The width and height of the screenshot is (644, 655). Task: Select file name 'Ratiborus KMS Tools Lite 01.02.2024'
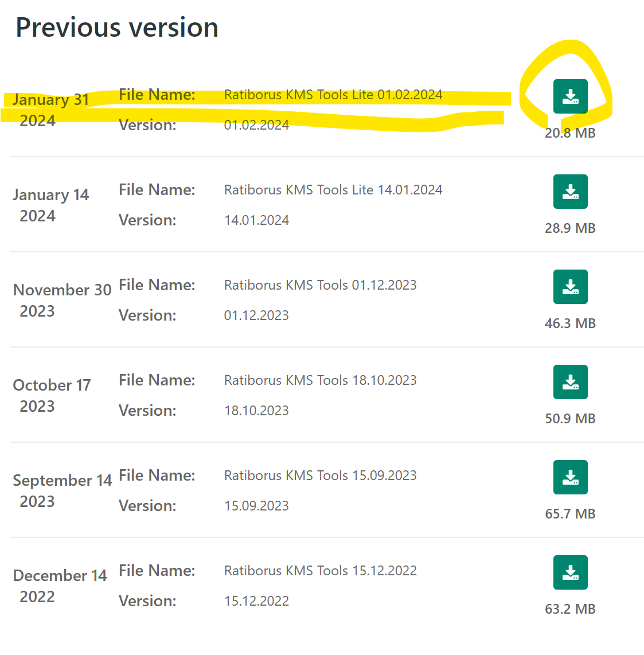click(333, 95)
